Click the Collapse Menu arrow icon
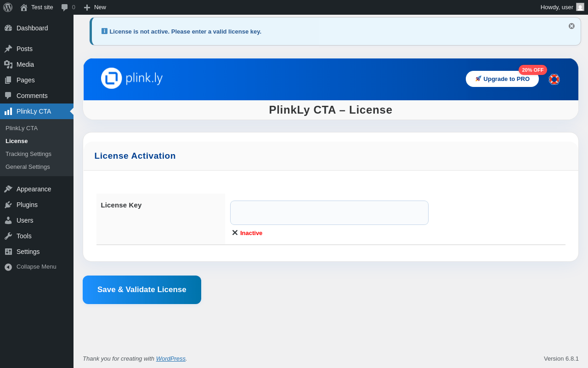This screenshot has width=588, height=368. (x=8, y=267)
